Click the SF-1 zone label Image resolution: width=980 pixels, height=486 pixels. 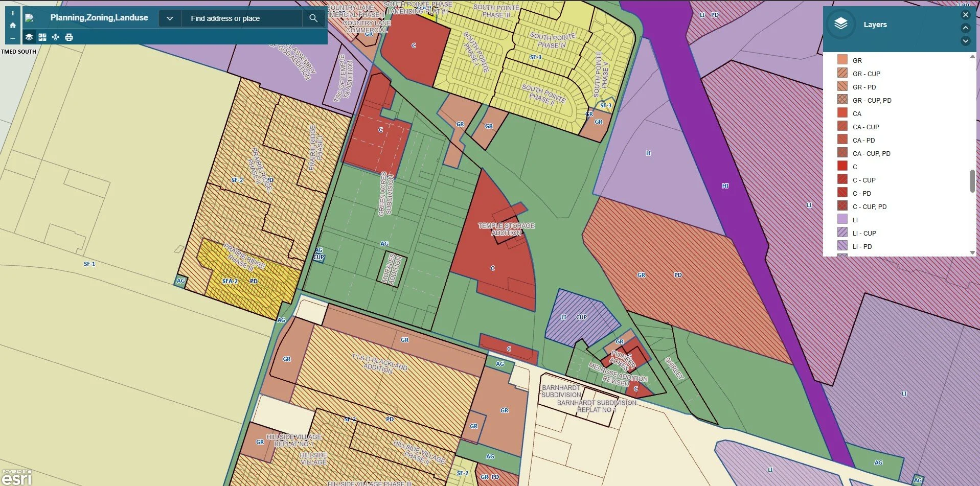click(x=89, y=264)
